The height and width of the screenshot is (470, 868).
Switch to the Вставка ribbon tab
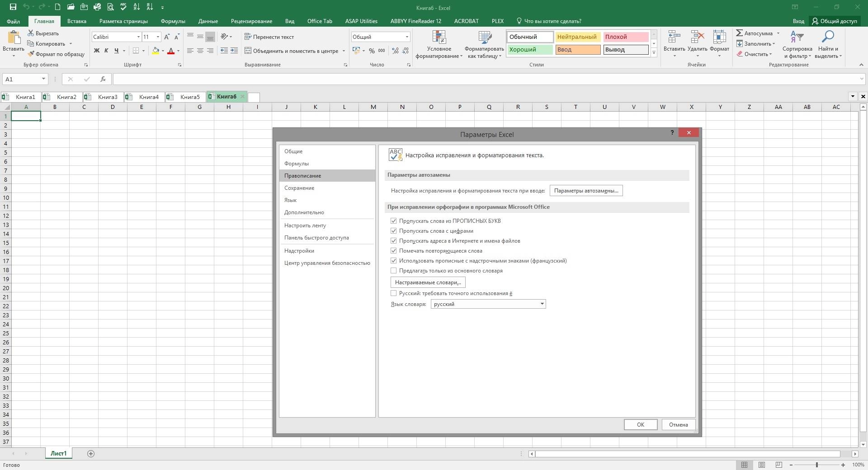pos(77,21)
